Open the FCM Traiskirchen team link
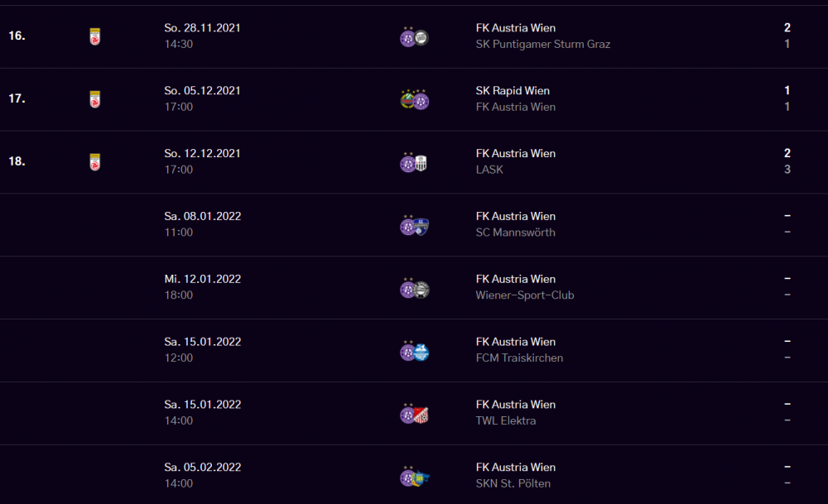828x504 pixels. tap(519, 358)
